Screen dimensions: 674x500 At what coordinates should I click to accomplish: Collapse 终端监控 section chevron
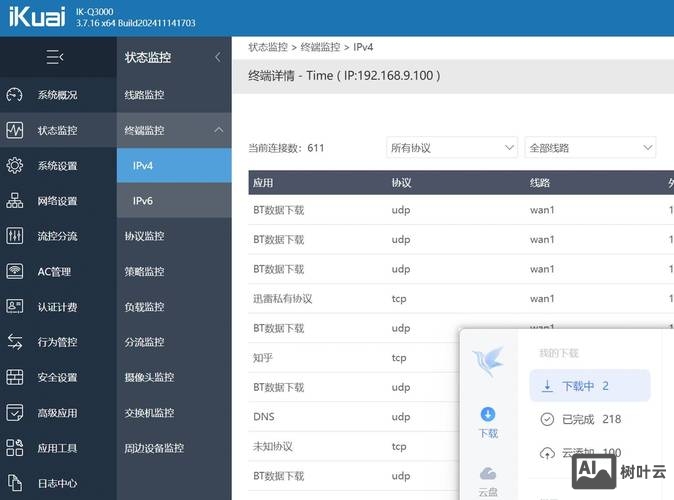click(219, 130)
